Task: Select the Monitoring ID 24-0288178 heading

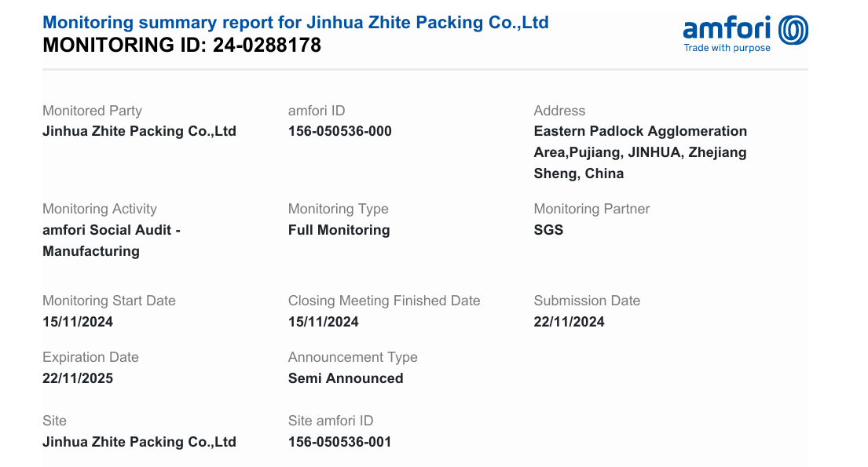Action: (x=181, y=46)
